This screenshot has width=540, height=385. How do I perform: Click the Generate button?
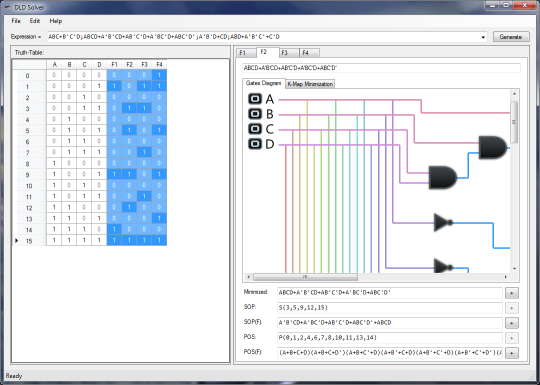511,37
